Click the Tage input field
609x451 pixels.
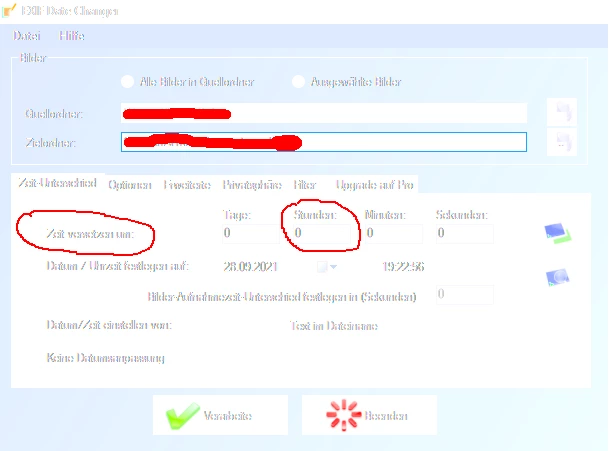coord(251,233)
